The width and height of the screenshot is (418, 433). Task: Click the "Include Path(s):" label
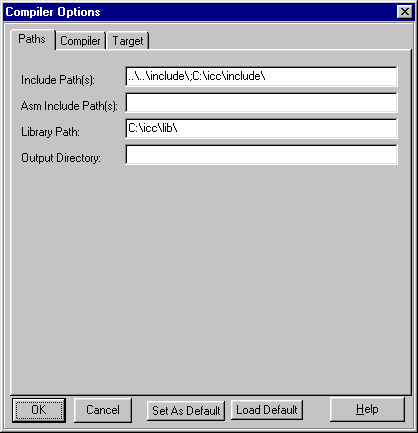pos(58,80)
